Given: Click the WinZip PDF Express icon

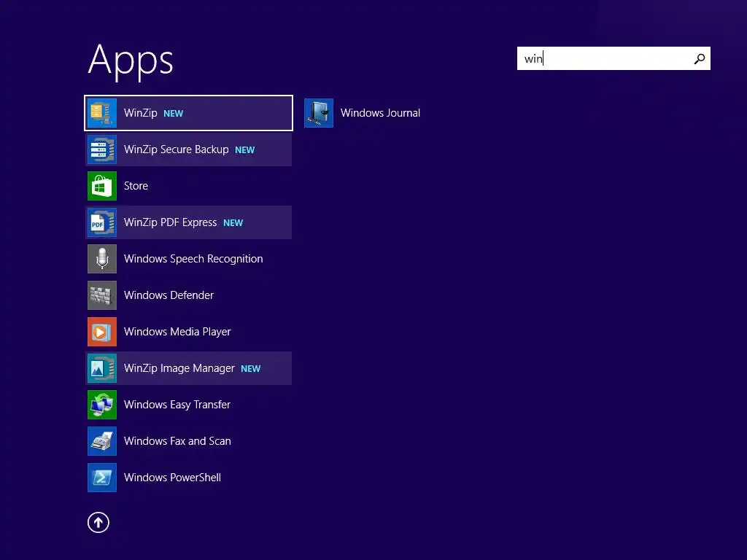Looking at the screenshot, I should [x=102, y=222].
